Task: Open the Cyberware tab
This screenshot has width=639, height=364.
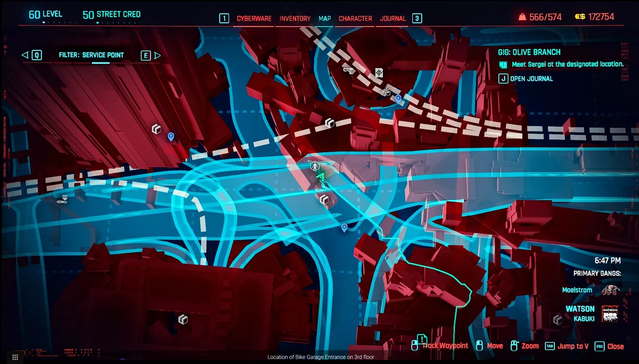Action: [254, 19]
